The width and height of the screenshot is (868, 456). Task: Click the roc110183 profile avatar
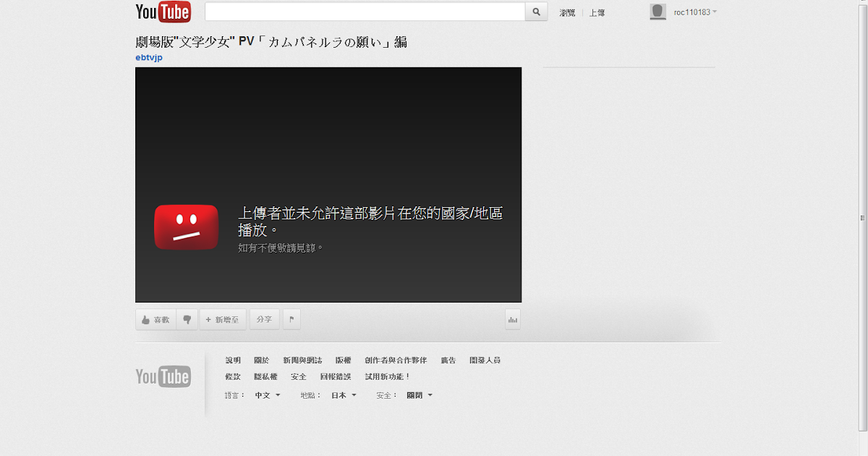[658, 12]
